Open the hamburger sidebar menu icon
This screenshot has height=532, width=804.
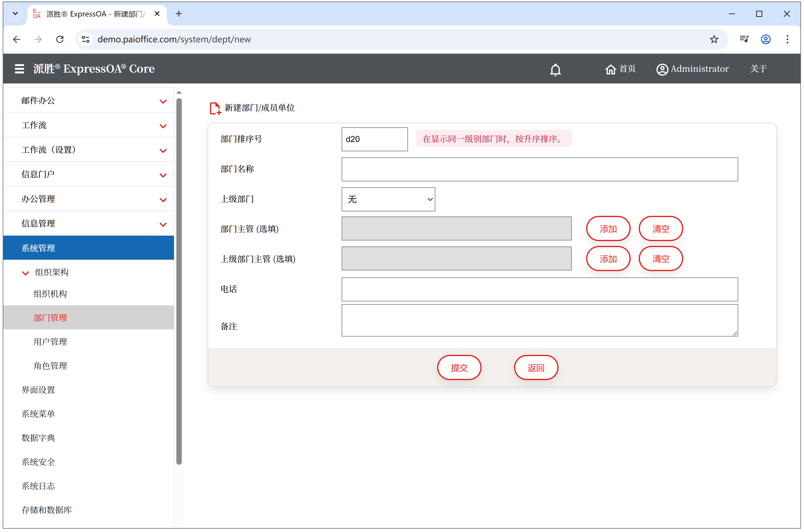[19, 69]
